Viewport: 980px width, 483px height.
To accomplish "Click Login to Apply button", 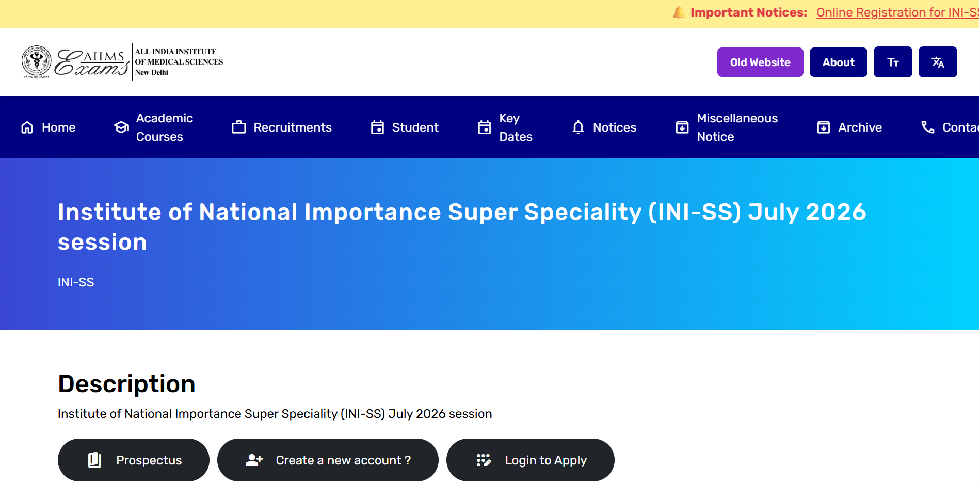I will [x=530, y=460].
